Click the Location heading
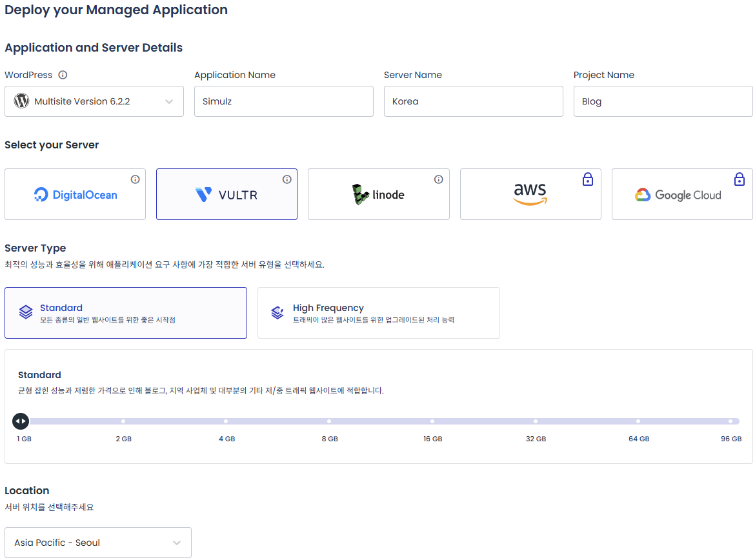Screen dimensions: 755x560 pos(27,491)
